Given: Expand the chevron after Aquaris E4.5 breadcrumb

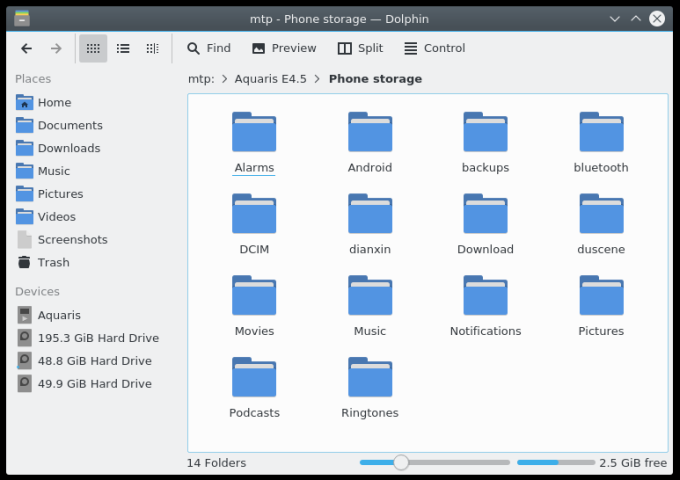Looking at the screenshot, I should (x=317, y=79).
